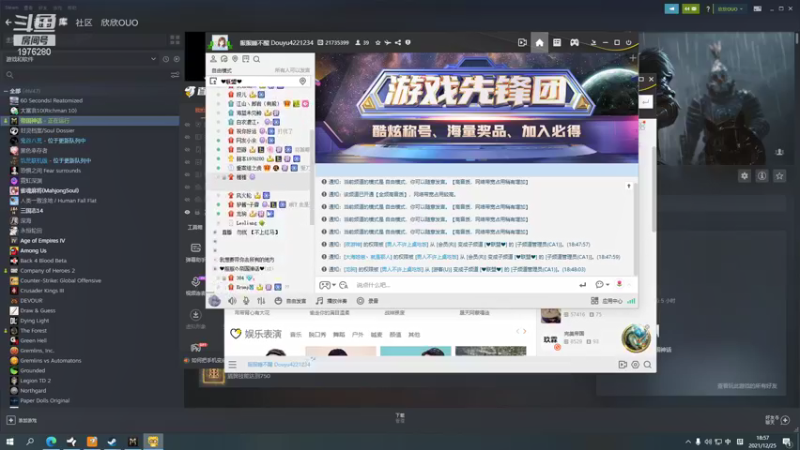Click Steam icon on Windows taskbar
The image size is (800, 450).
tap(112, 441)
